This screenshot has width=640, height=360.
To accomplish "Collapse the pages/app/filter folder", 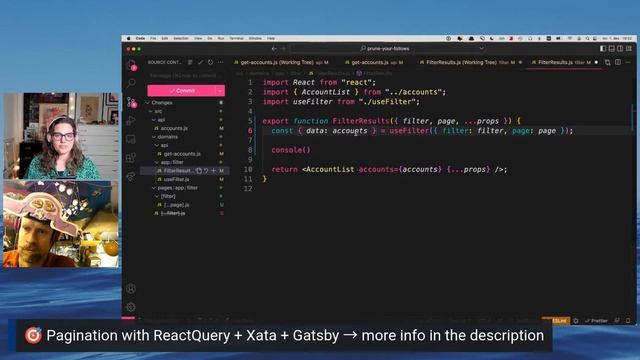I will 154,188.
